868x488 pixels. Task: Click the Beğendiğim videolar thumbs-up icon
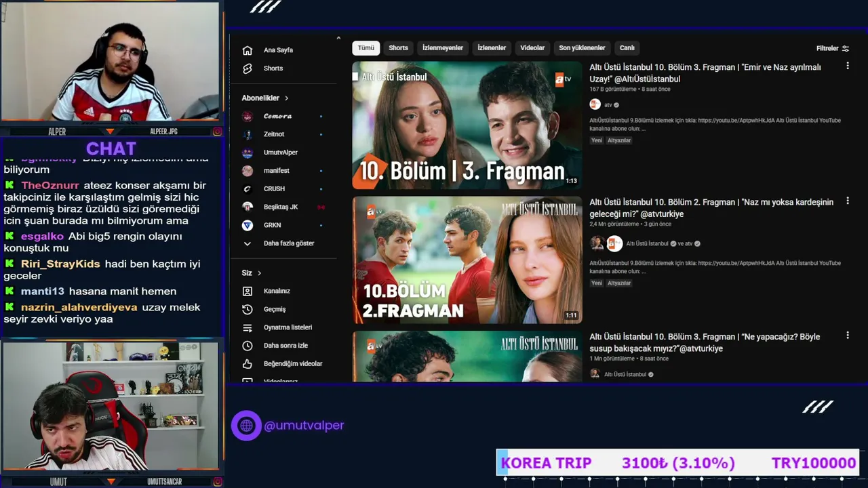click(248, 364)
